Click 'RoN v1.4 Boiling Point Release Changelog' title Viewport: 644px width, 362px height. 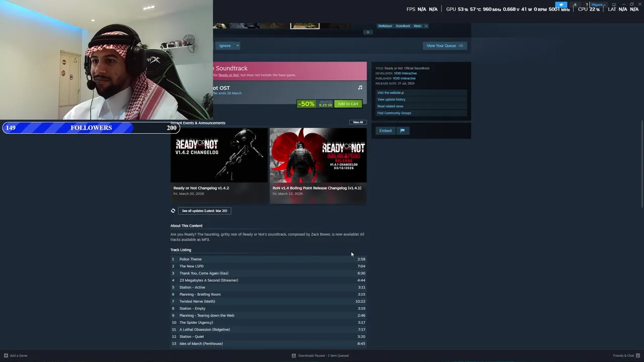[317, 188]
